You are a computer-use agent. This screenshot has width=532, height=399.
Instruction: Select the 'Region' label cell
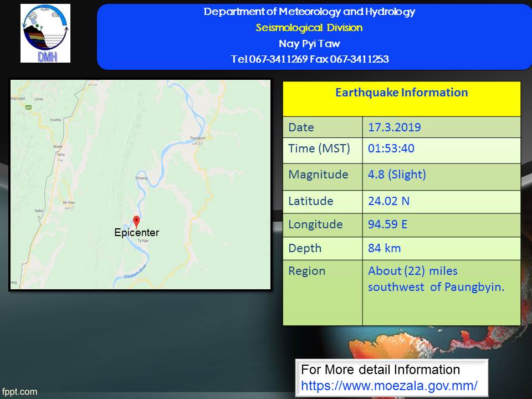323,293
